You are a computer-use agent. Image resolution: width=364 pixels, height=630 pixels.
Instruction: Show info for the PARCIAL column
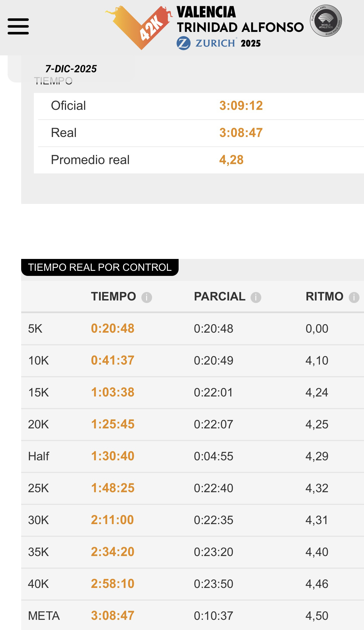pyautogui.click(x=256, y=297)
